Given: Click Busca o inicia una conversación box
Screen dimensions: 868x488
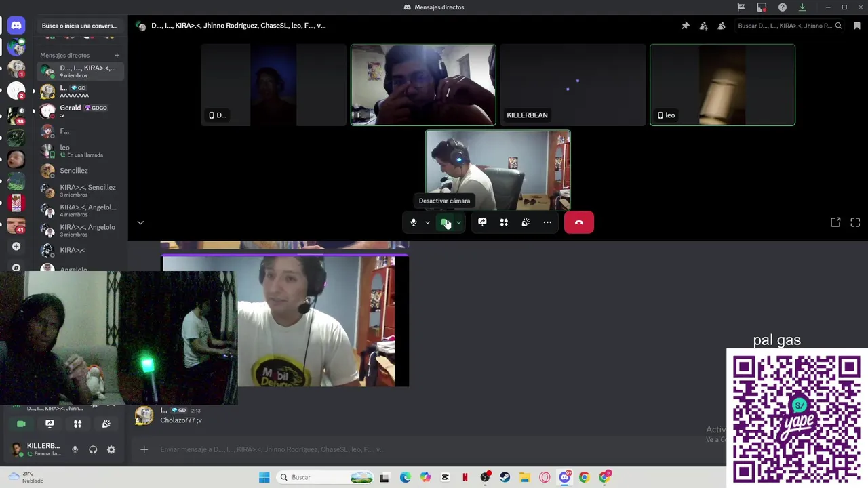Looking at the screenshot, I should pos(79,26).
